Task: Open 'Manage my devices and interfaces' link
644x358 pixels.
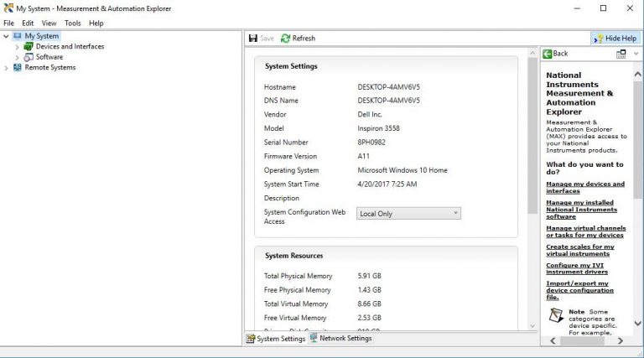Action: (584, 188)
